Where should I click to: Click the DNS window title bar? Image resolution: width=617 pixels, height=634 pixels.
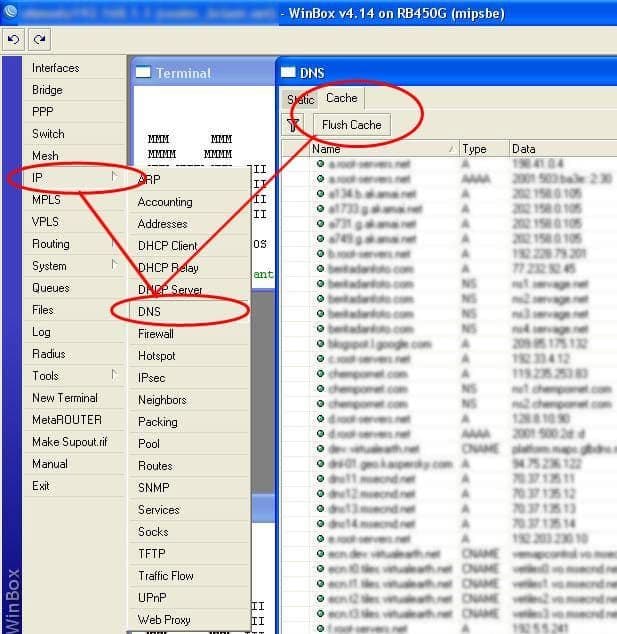448,73
